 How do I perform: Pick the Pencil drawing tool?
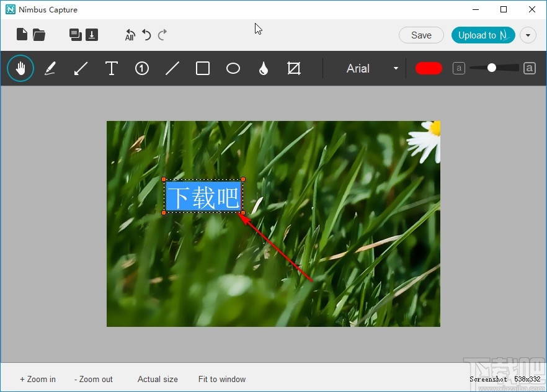pyautogui.click(x=50, y=68)
